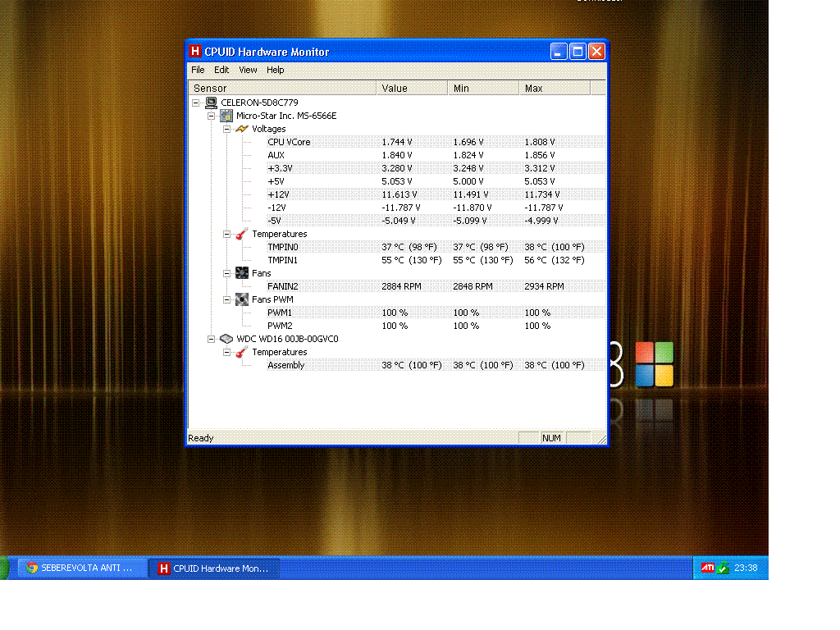Collapse the Fans PWM section
The width and height of the screenshot is (840, 630).
click(x=227, y=299)
